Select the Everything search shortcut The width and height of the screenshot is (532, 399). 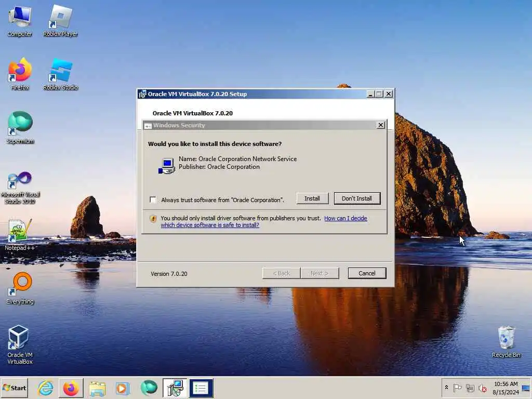(20, 288)
